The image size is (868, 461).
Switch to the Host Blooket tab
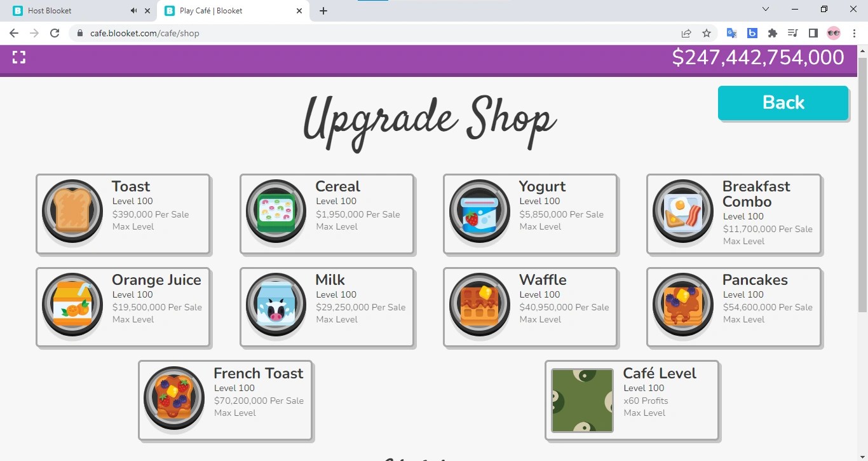pos(64,10)
